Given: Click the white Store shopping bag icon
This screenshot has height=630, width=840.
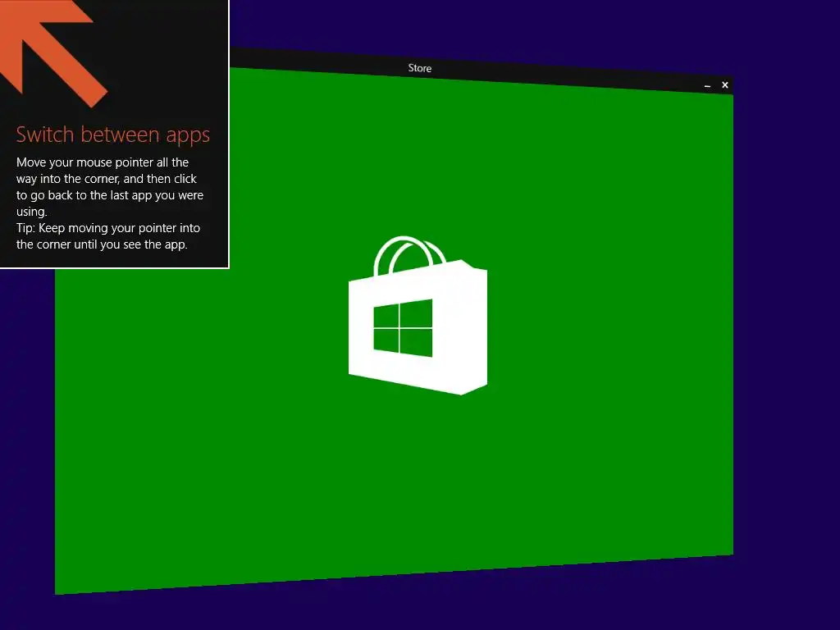Looking at the screenshot, I should click(x=418, y=316).
